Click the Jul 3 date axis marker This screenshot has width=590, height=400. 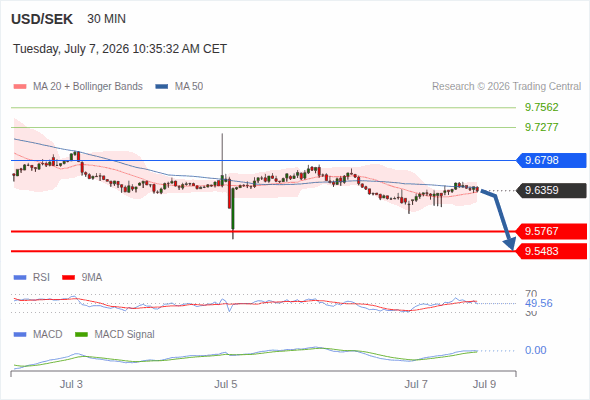(71, 384)
